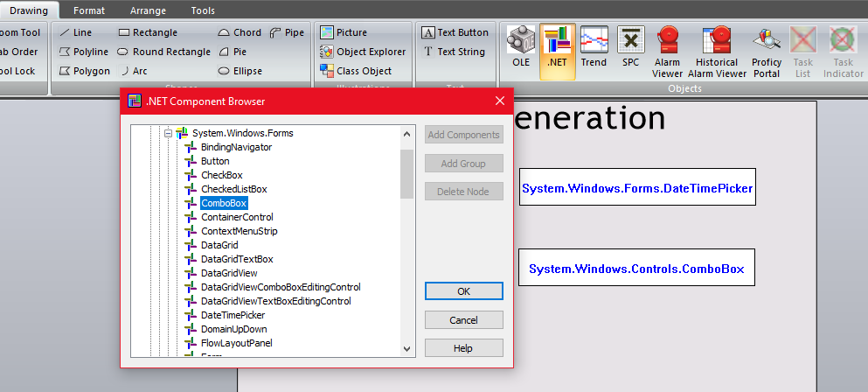This screenshot has width=868, height=392.
Task: Insert an Alarm Viewer object
Action: (x=668, y=51)
